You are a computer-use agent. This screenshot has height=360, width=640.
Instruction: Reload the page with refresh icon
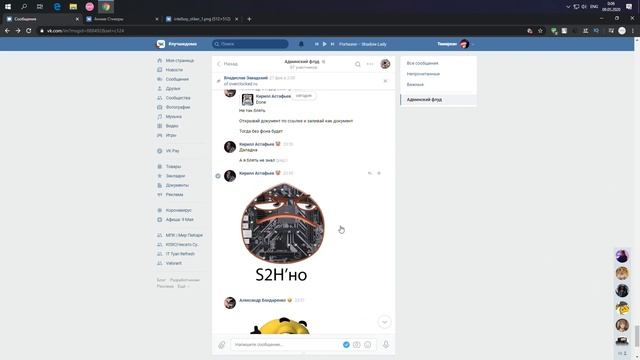(29, 31)
